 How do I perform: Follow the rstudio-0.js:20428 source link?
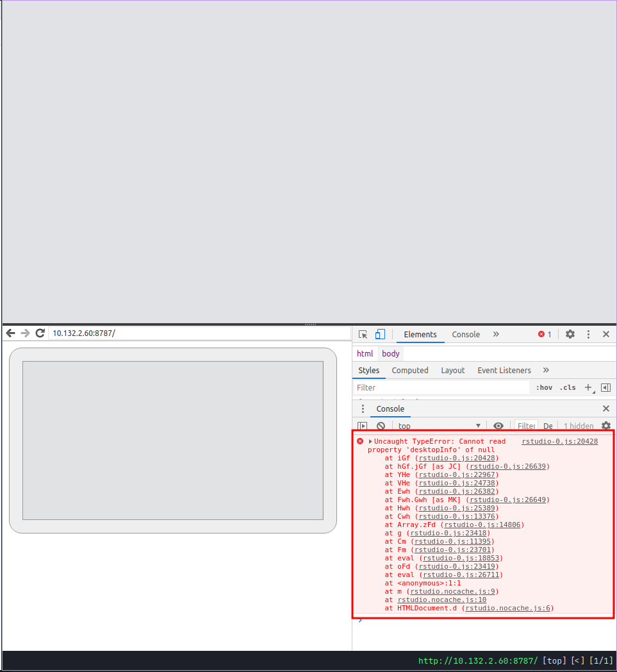pyautogui.click(x=559, y=441)
